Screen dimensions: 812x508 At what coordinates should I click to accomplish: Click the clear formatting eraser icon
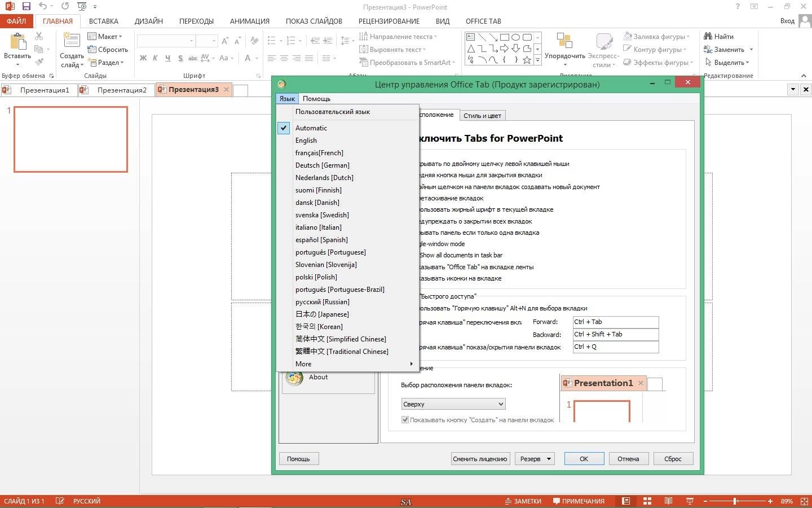(x=254, y=41)
